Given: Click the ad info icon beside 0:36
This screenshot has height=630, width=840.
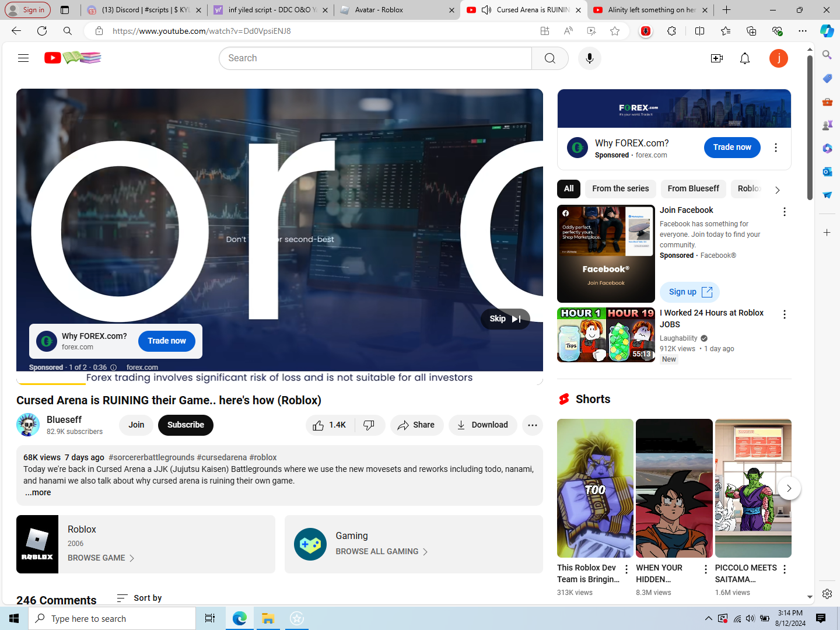Looking at the screenshot, I should click(x=114, y=367).
